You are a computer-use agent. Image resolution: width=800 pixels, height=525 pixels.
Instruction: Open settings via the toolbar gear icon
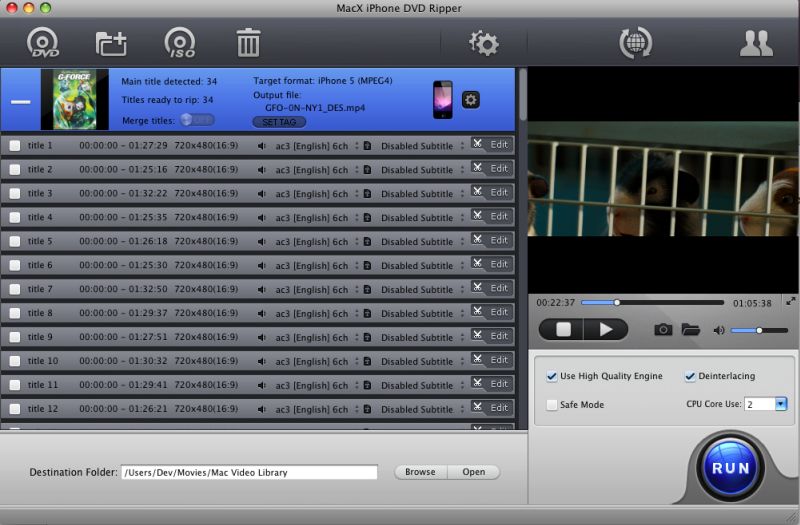click(x=484, y=43)
